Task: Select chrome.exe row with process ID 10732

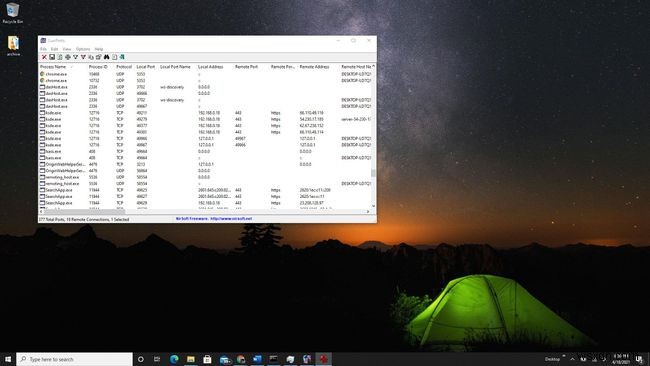Action: (x=205, y=80)
